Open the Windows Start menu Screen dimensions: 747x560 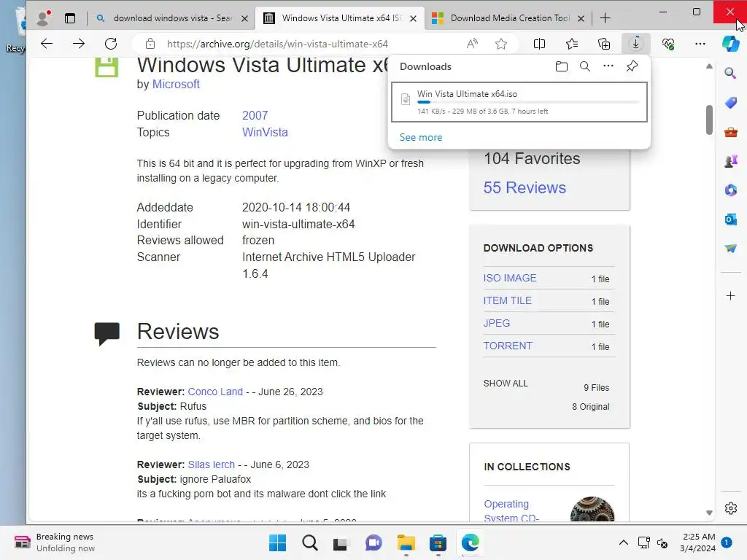277,542
